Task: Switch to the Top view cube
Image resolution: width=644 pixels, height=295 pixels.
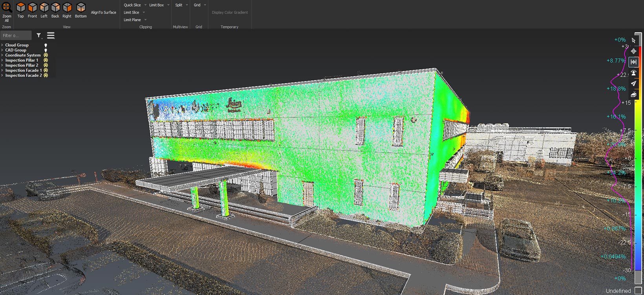Action: coord(20,8)
